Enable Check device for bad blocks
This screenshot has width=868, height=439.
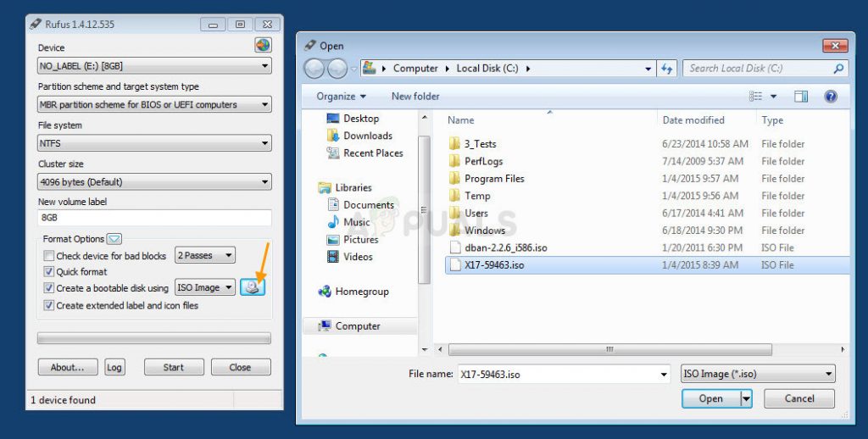pyautogui.click(x=48, y=256)
